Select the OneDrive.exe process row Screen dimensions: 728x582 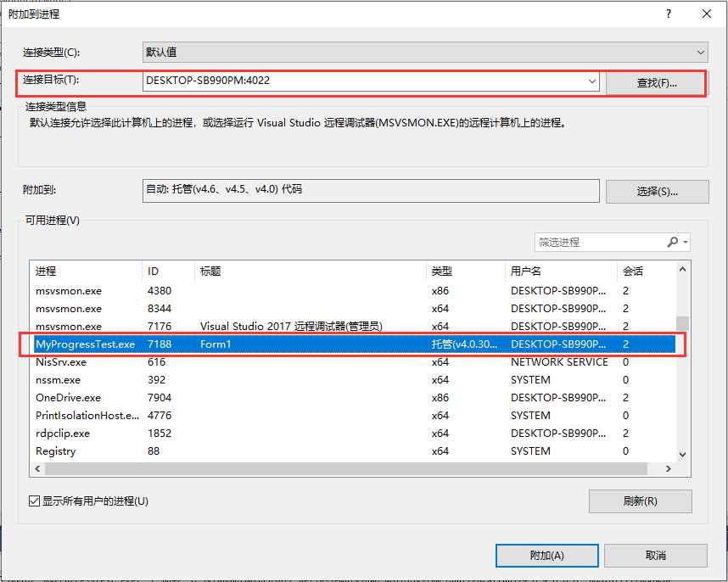353,398
